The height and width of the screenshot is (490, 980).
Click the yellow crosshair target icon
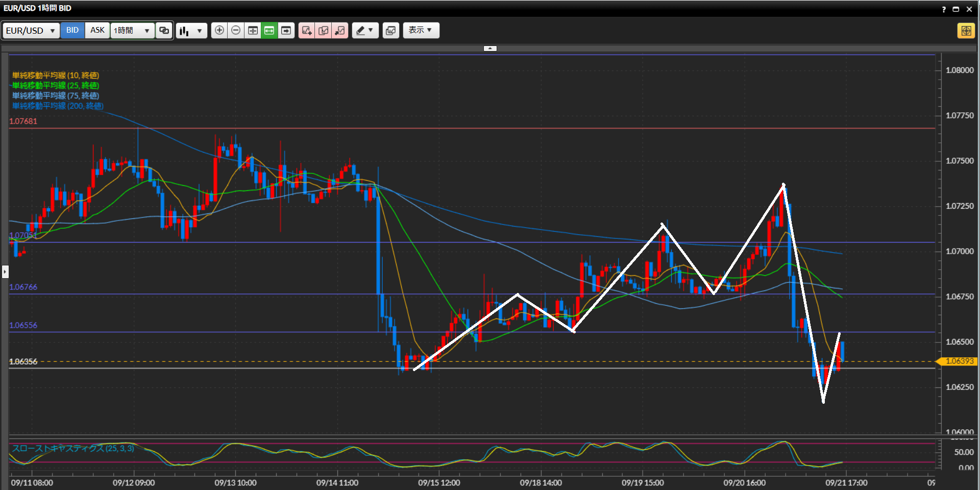966,31
